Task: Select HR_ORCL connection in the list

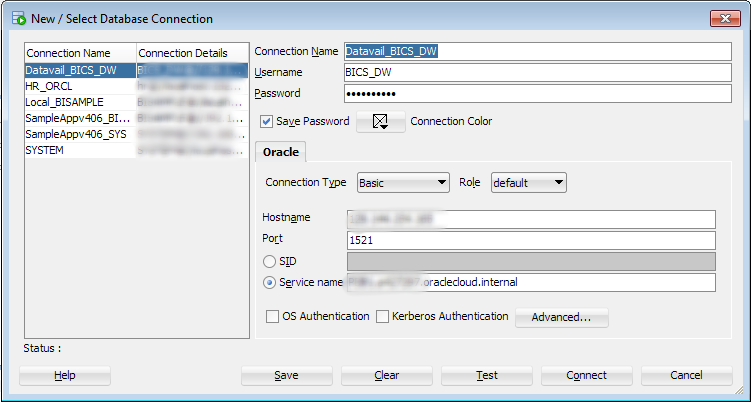Action: [x=137, y=86]
